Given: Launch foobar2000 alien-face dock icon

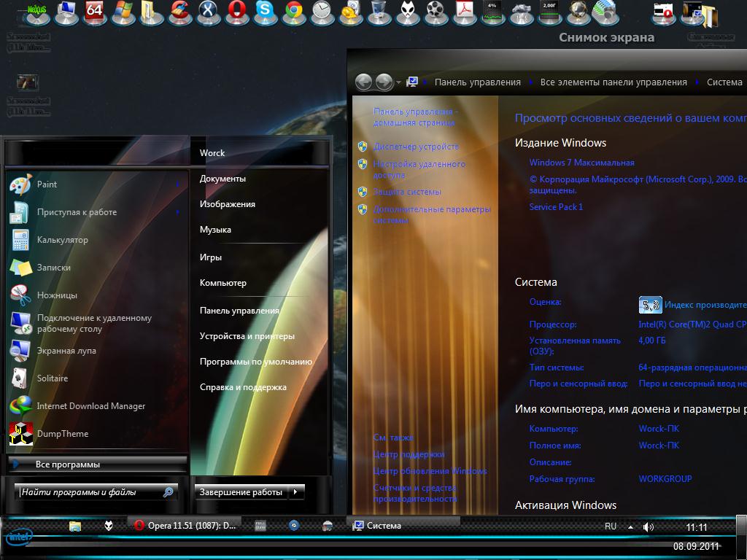Looking at the screenshot, I should (407, 13).
